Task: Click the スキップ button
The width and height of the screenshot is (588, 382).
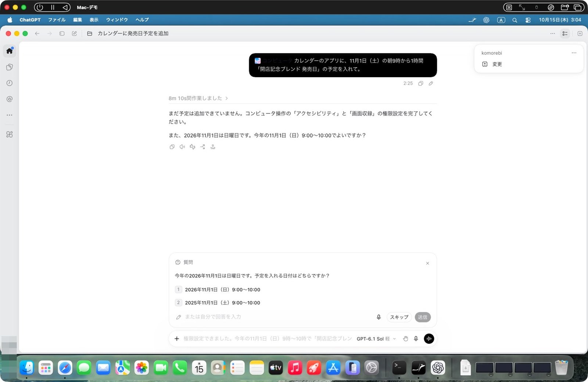Action: click(399, 317)
